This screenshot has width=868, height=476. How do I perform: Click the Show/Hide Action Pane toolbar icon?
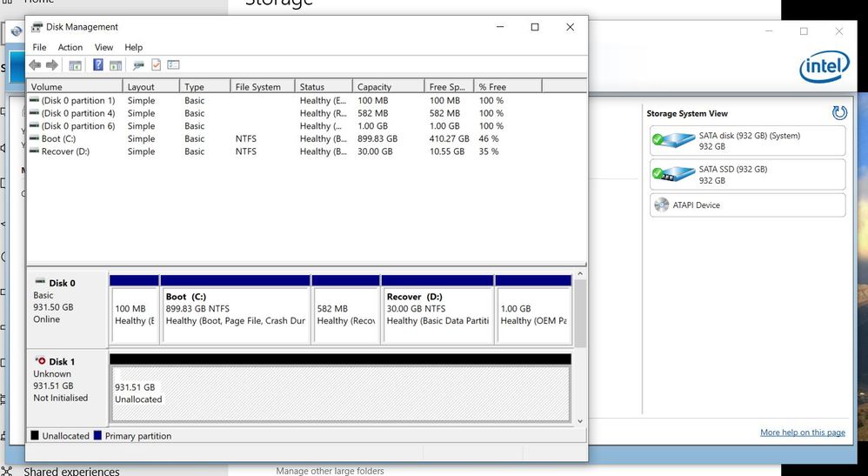[x=116, y=65]
